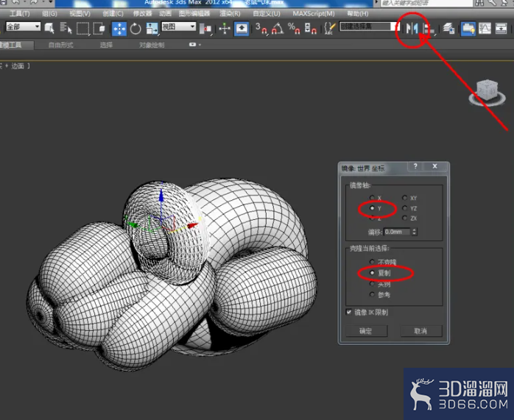Select the 实例 clone option
The image size is (514, 420).
coord(372,284)
